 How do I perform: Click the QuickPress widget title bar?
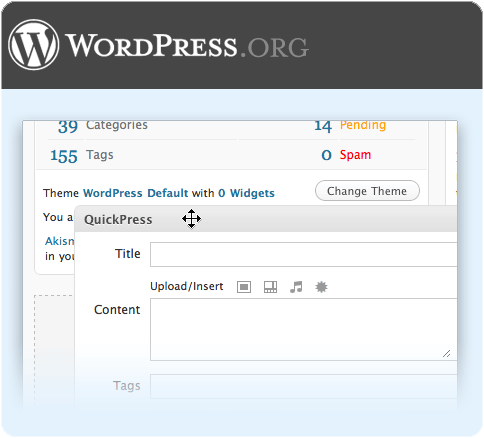pos(266,219)
